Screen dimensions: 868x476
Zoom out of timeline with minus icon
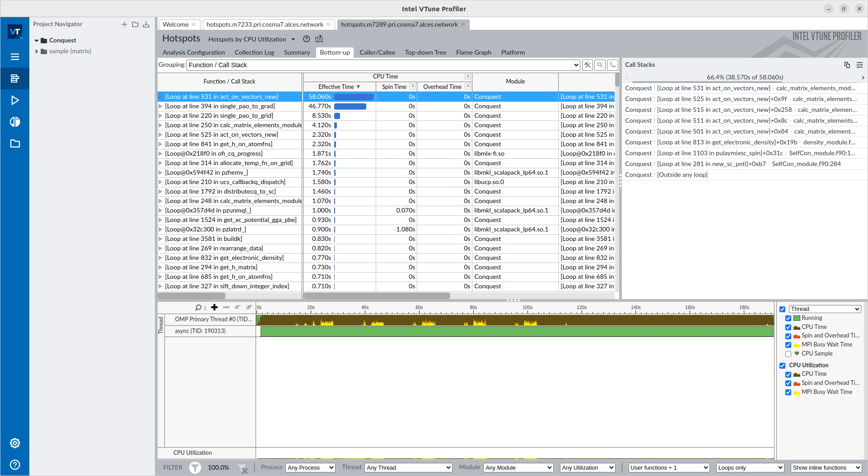(226, 307)
